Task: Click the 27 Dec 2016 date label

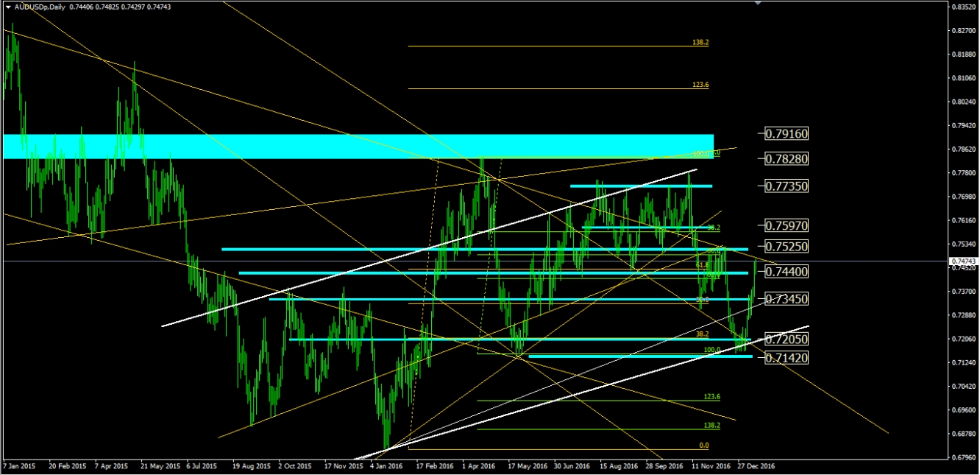Action: (756, 466)
